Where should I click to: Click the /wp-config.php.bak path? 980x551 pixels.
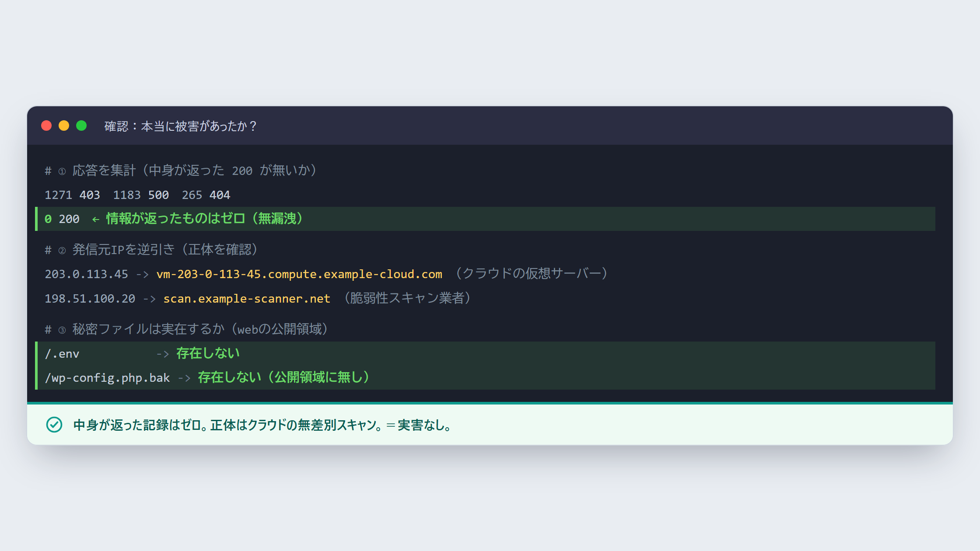coord(107,378)
